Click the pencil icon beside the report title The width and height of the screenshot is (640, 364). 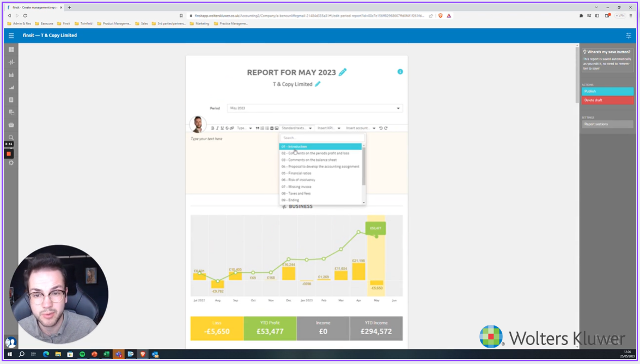pos(343,72)
